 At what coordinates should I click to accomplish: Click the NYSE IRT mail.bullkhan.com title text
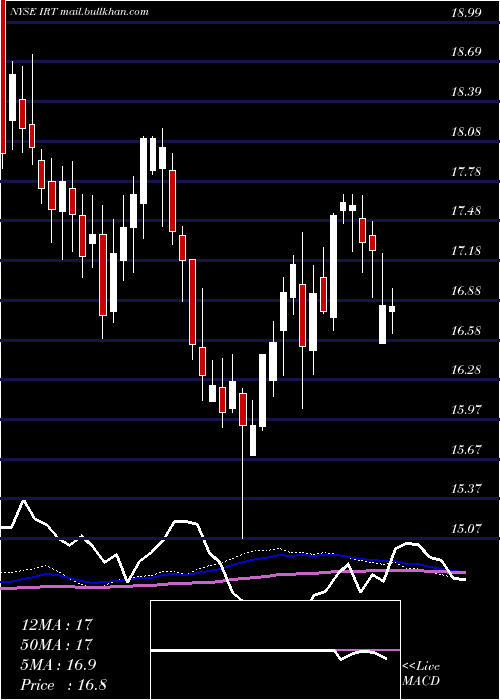80,12
